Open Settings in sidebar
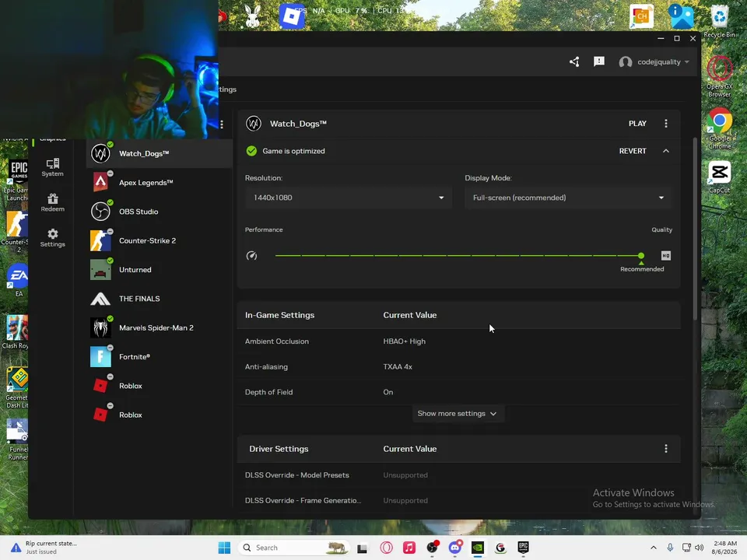 tap(52, 238)
